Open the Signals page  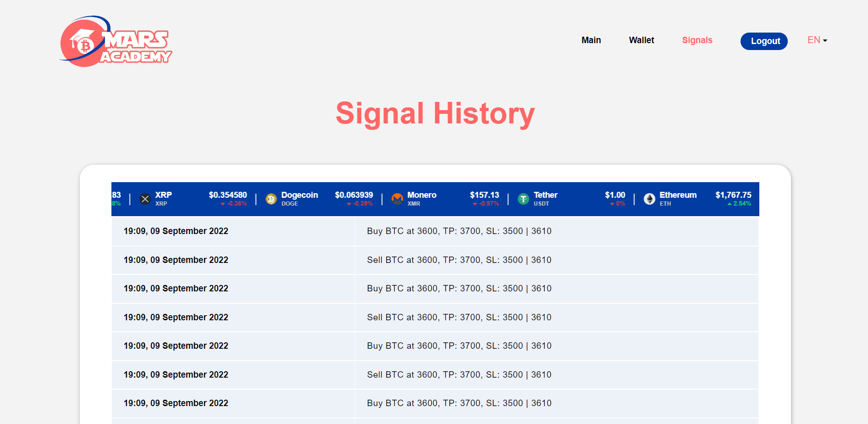(x=697, y=40)
